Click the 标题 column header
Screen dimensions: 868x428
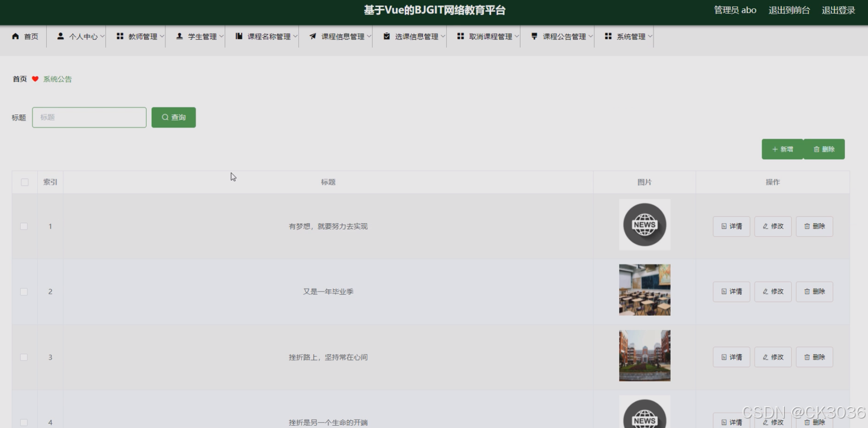328,182
